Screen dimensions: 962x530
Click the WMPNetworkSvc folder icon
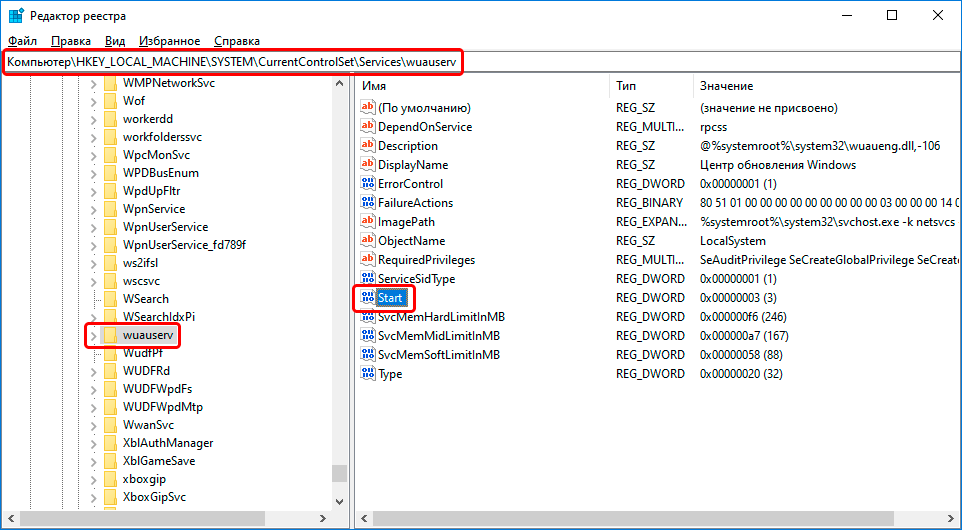click(110, 83)
